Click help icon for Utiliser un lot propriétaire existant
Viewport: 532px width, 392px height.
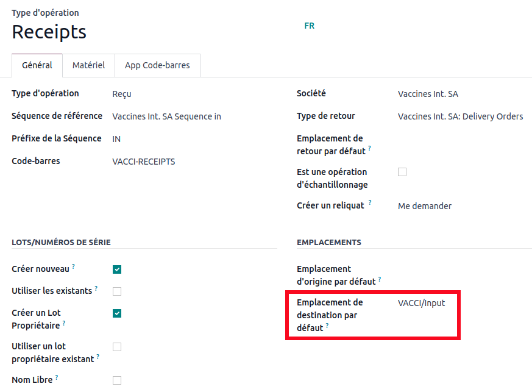(x=98, y=357)
